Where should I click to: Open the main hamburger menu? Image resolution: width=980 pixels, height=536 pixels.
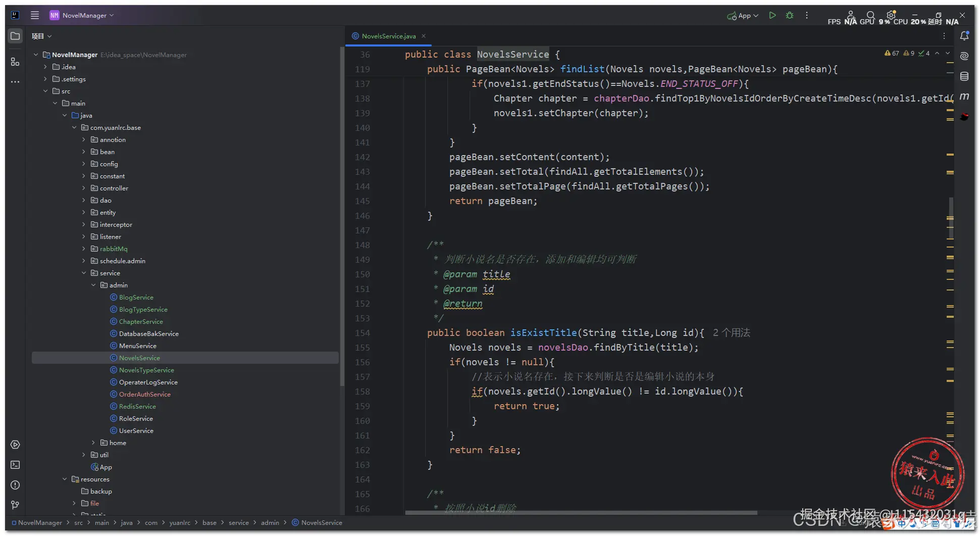35,15
